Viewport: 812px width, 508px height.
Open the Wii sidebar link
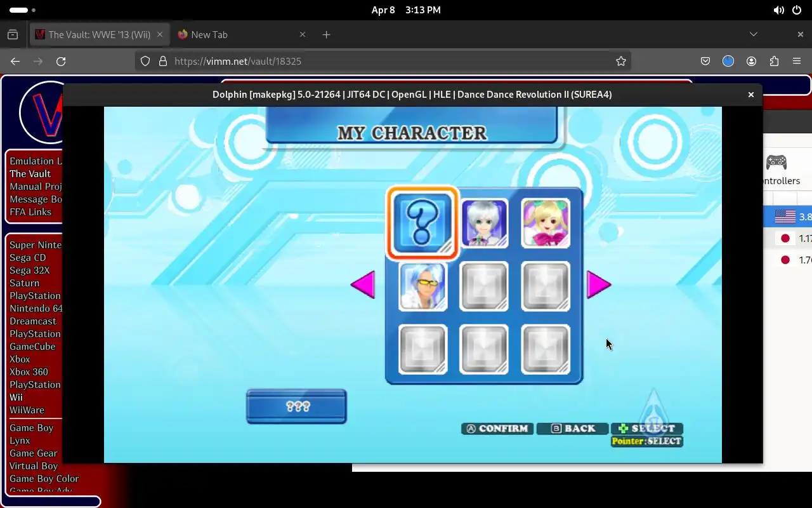point(16,397)
